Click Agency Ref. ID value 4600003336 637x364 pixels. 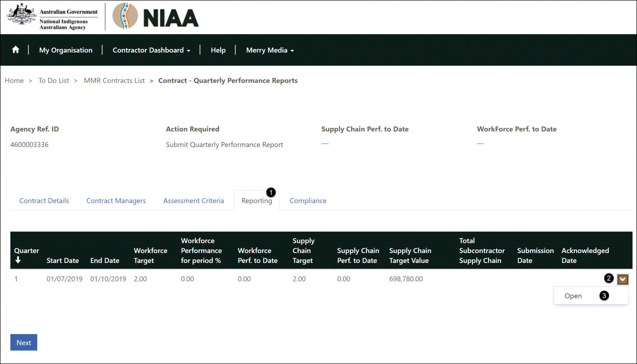pos(29,145)
